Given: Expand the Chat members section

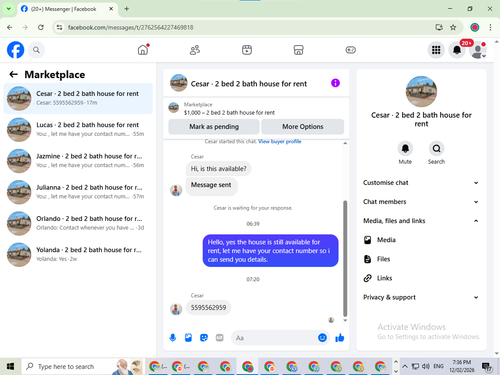Looking at the screenshot, I should pyautogui.click(x=421, y=202).
